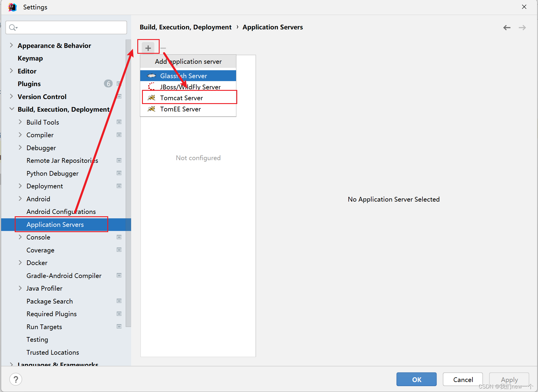538x392 pixels.
Task: Click the search magnifier icon
Action: 13,28
